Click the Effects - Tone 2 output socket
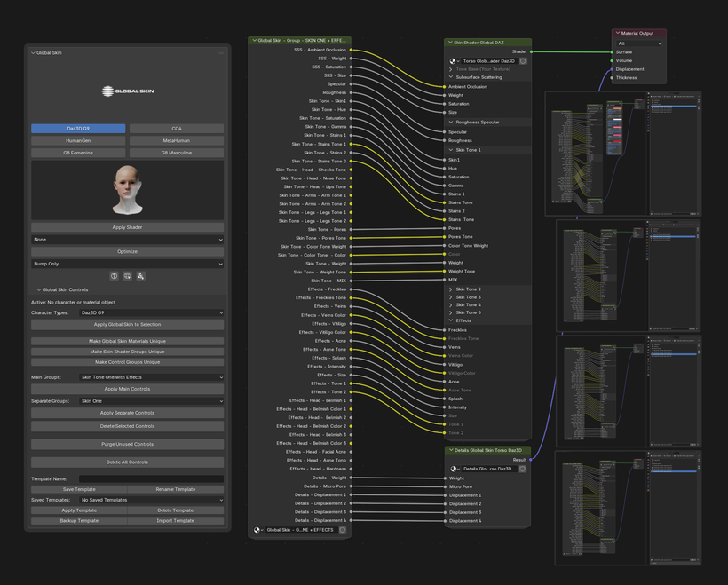Viewport: 728px width, 585px height. tap(351, 391)
